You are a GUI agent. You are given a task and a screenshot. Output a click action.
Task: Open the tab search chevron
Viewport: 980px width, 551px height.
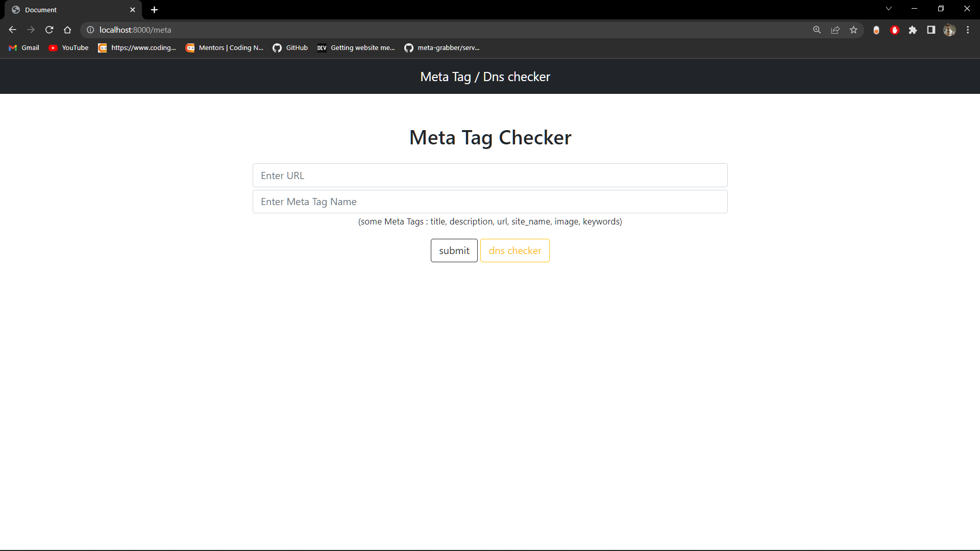(x=889, y=8)
